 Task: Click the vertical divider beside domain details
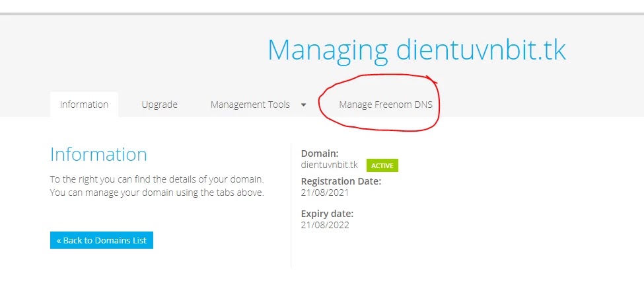click(291, 206)
